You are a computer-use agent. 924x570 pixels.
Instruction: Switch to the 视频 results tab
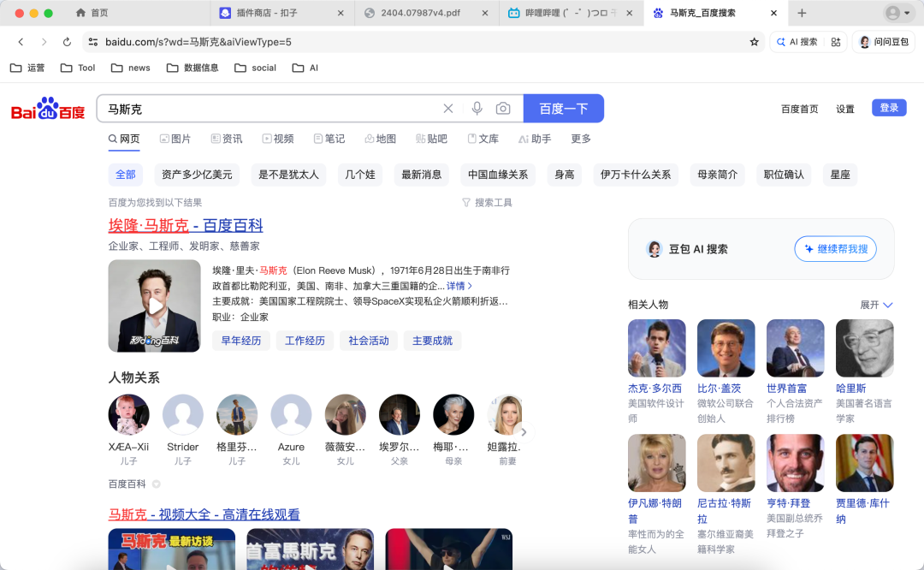[x=278, y=138]
